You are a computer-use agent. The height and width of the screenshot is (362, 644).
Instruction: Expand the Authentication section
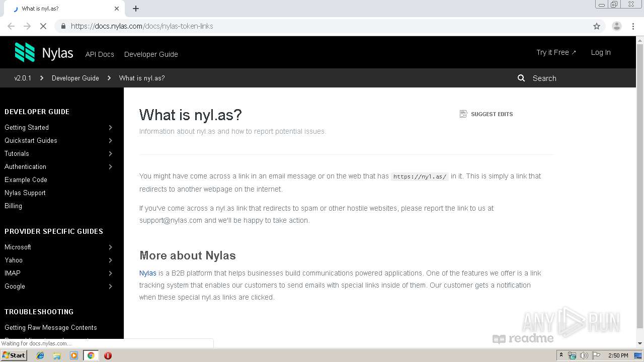pyautogui.click(x=111, y=167)
